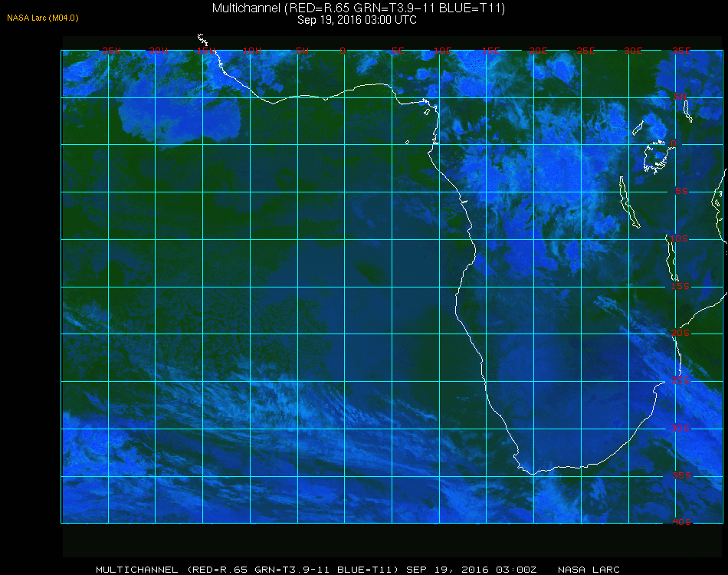Image resolution: width=728 pixels, height=575 pixels.
Task: Select the 25E longitude label
Action: click(585, 51)
